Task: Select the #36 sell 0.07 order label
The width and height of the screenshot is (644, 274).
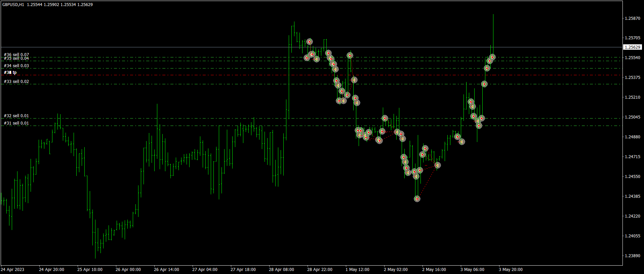Action: coord(16,54)
